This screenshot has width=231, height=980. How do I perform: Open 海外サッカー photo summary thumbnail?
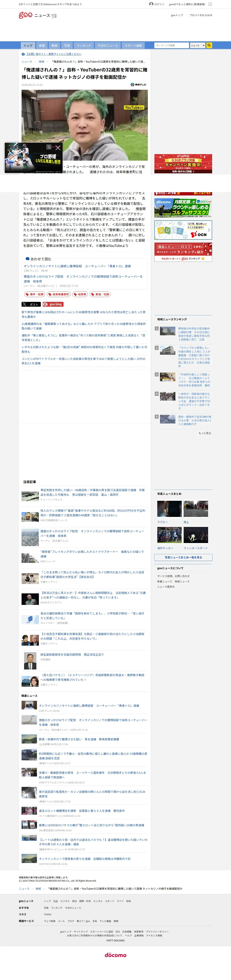coord(169,535)
